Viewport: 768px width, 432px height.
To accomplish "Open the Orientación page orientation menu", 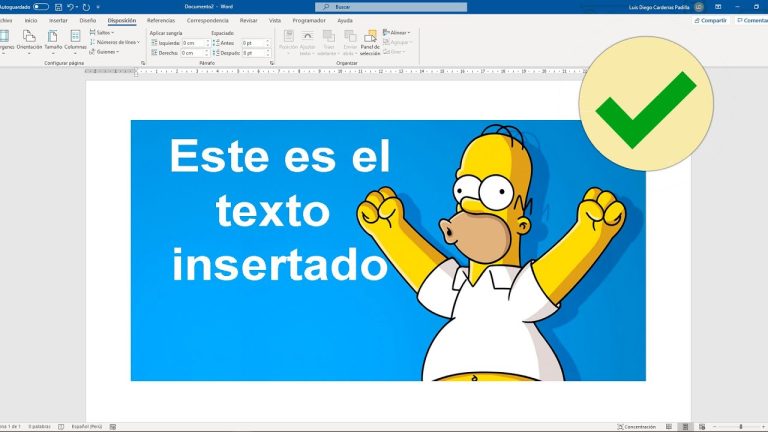I will 29,41.
